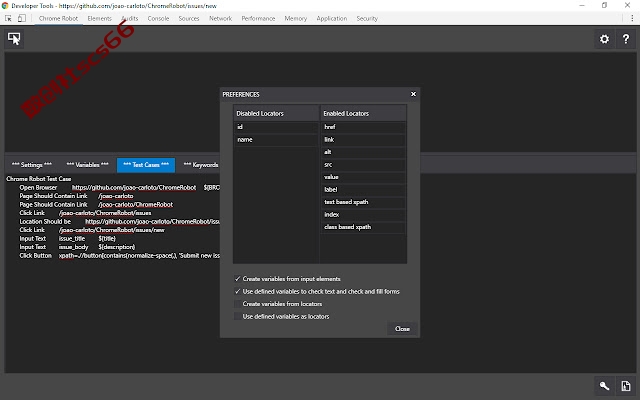Open the Performance tab
The width and height of the screenshot is (640, 400).
[258, 18]
